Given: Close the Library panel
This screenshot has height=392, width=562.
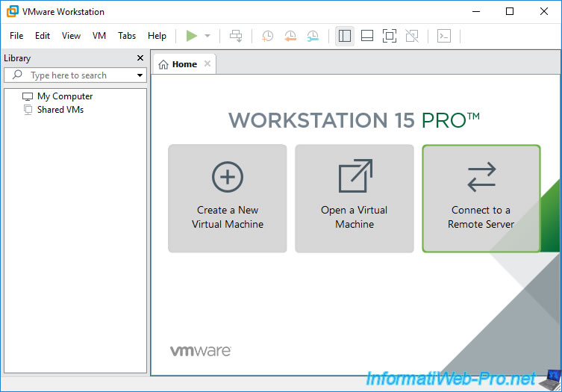Looking at the screenshot, I should 140,57.
